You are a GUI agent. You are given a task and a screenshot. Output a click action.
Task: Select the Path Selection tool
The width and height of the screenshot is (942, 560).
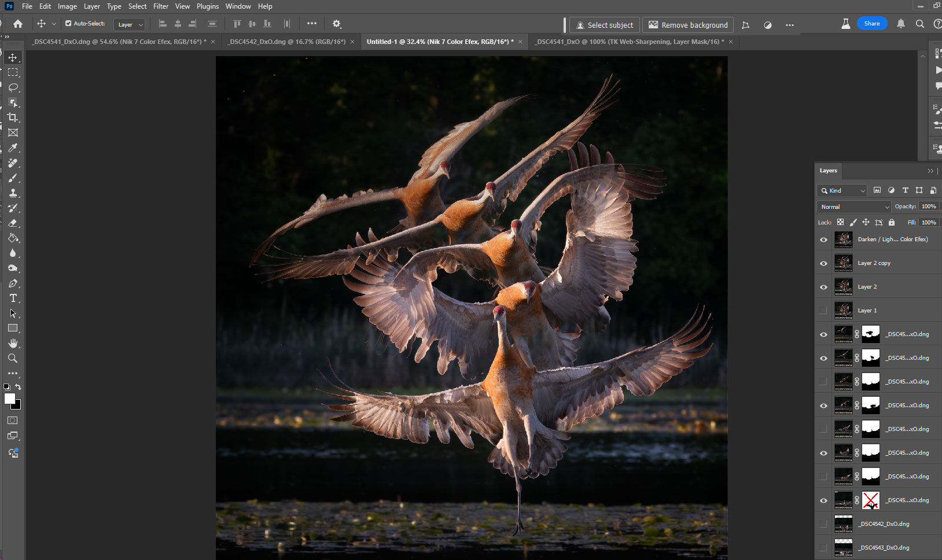point(13,314)
